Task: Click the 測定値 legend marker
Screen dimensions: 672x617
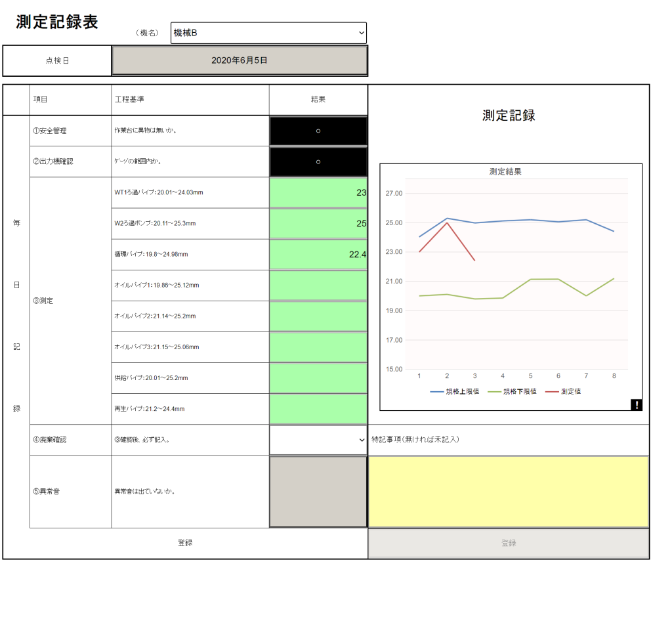Action: [x=552, y=391]
